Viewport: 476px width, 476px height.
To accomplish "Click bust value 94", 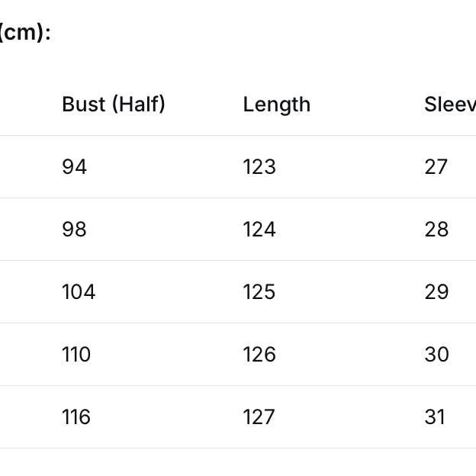I will click(74, 167).
